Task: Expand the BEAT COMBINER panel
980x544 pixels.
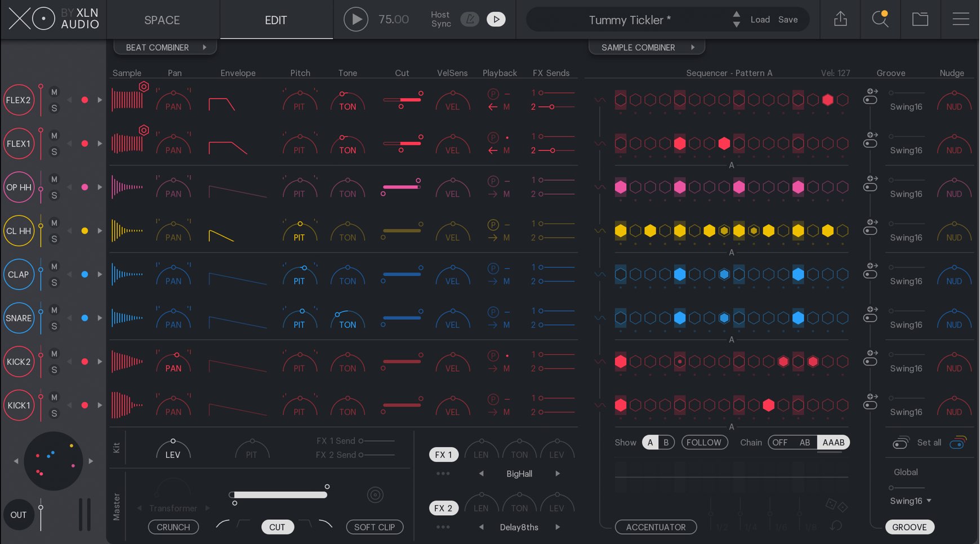Action: click(x=165, y=47)
